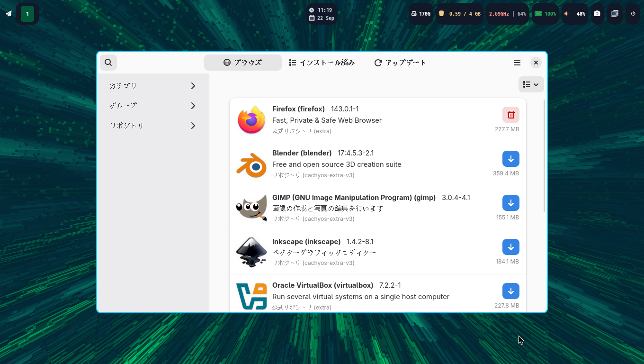The image size is (644, 364).
Task: Click the 359.4 MB size for Blender
Action: [506, 173]
